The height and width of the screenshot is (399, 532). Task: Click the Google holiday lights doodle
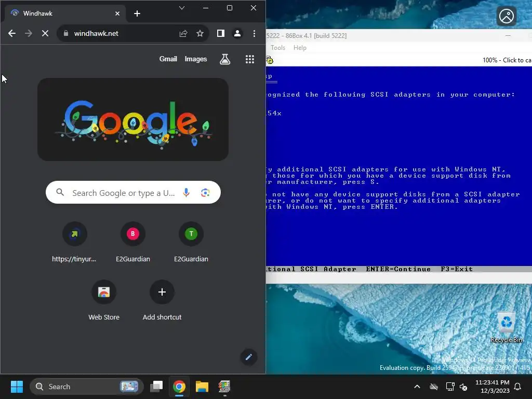[x=133, y=119]
